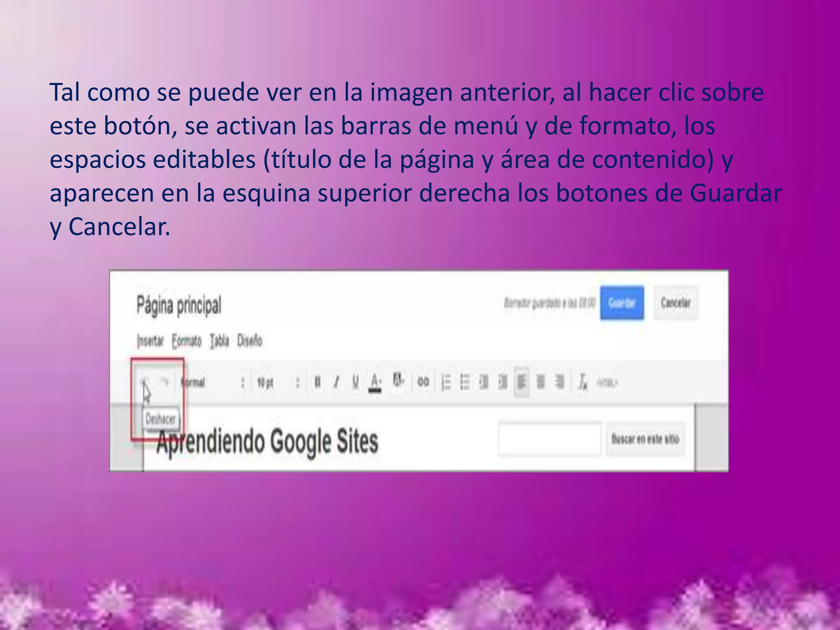Click the 'Buscar en este sitio' button
This screenshot has height=630, width=840.
[645, 439]
